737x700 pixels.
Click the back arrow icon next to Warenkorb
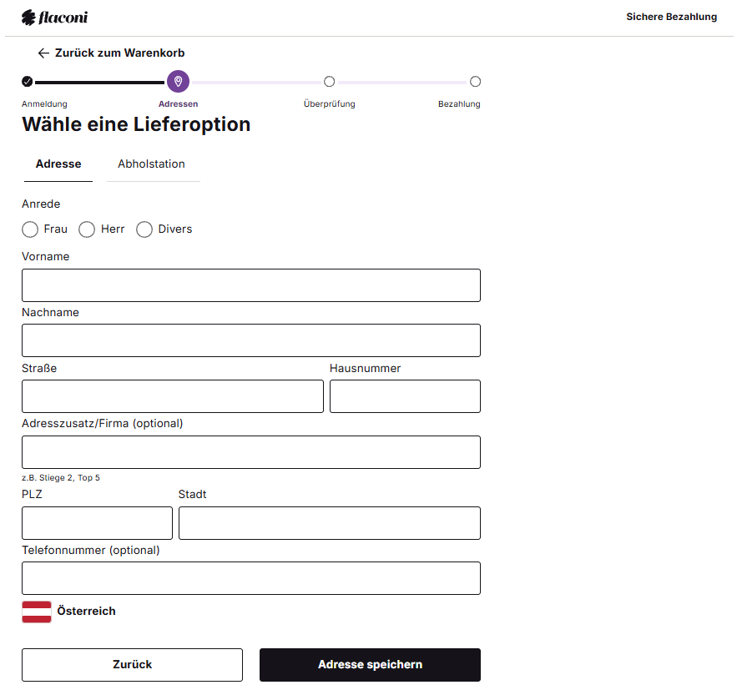point(43,53)
